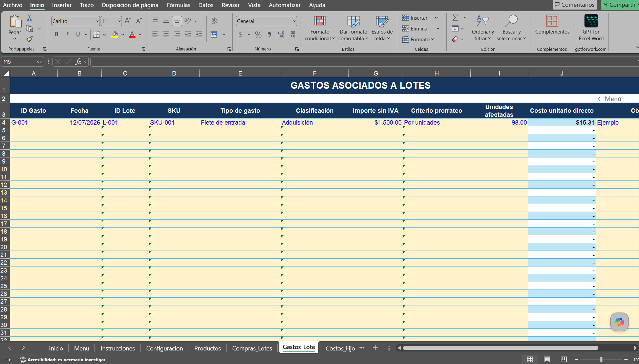Apply percent style format
Viewport: 639px width, 364px height.
(258, 34)
